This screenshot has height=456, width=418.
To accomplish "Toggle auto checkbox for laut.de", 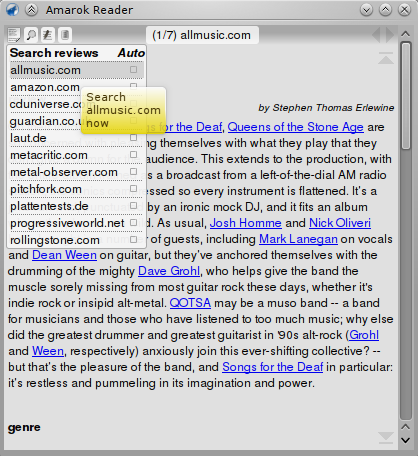I will point(134,137).
